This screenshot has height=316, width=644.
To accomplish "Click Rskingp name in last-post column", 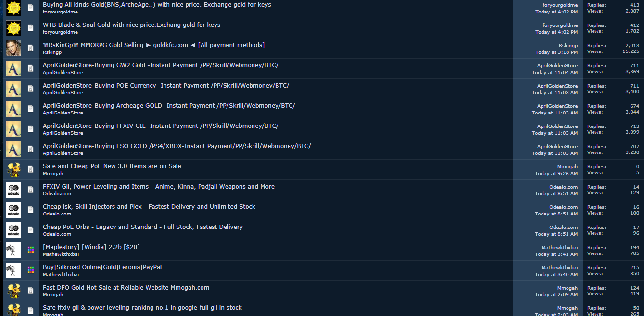I will 568,46.
